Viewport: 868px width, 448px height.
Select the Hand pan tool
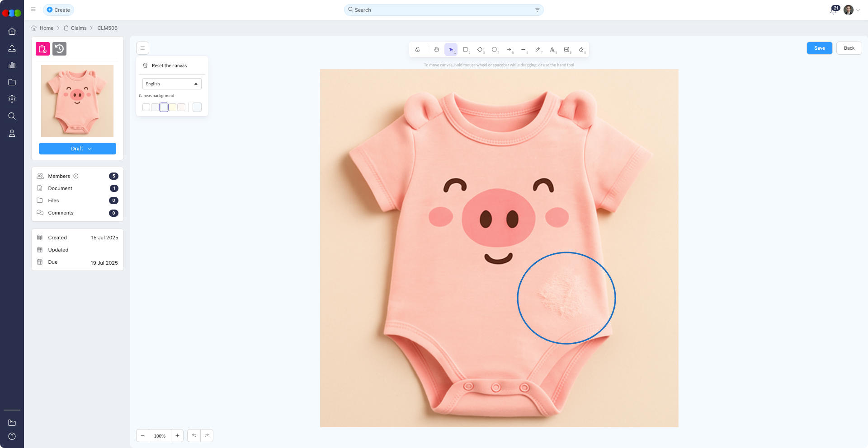point(436,50)
